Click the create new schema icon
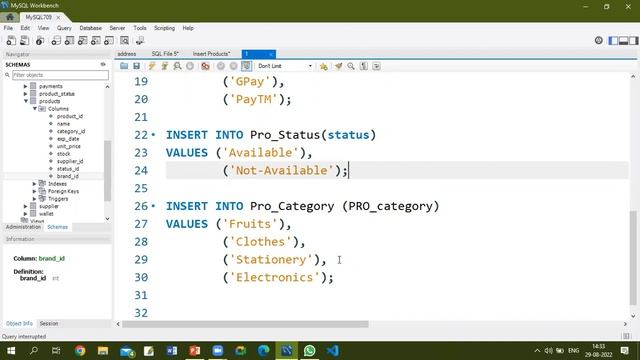 coord(56,40)
